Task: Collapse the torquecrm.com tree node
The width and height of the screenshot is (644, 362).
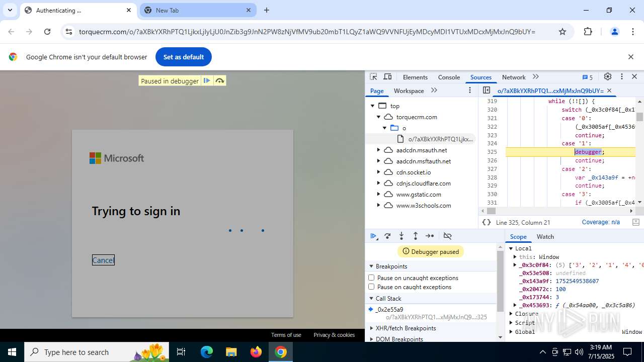Action: tap(379, 117)
